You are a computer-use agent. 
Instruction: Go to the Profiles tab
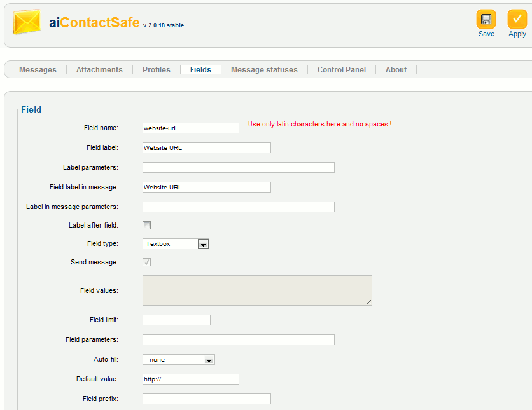point(157,70)
